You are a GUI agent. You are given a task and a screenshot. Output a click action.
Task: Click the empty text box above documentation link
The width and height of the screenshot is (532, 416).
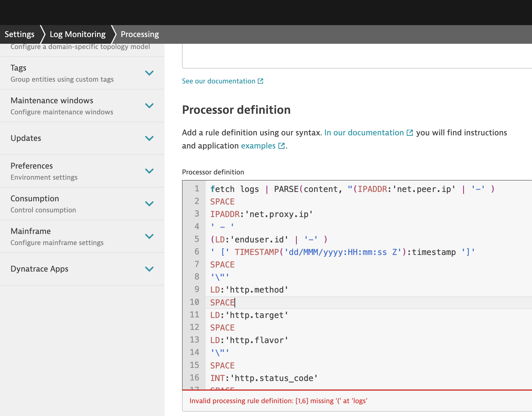click(x=356, y=56)
